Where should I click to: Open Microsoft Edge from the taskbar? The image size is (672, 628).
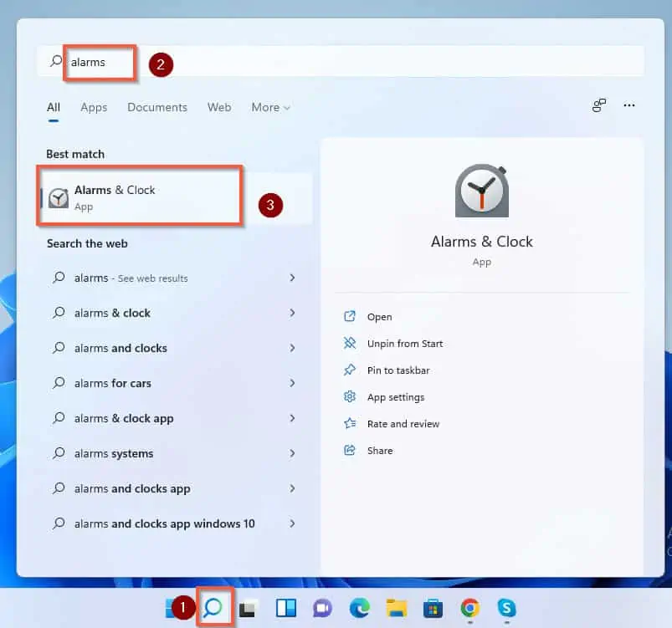(x=359, y=608)
